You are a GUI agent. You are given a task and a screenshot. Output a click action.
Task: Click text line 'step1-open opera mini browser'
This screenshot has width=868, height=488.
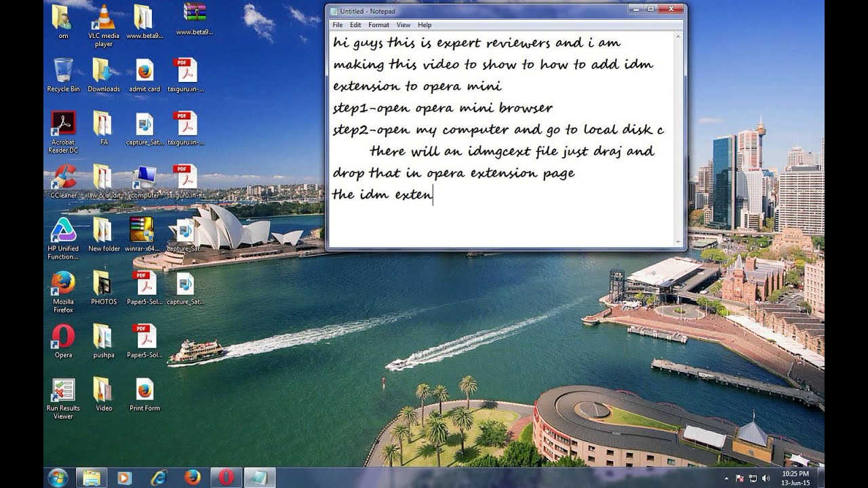tap(443, 108)
